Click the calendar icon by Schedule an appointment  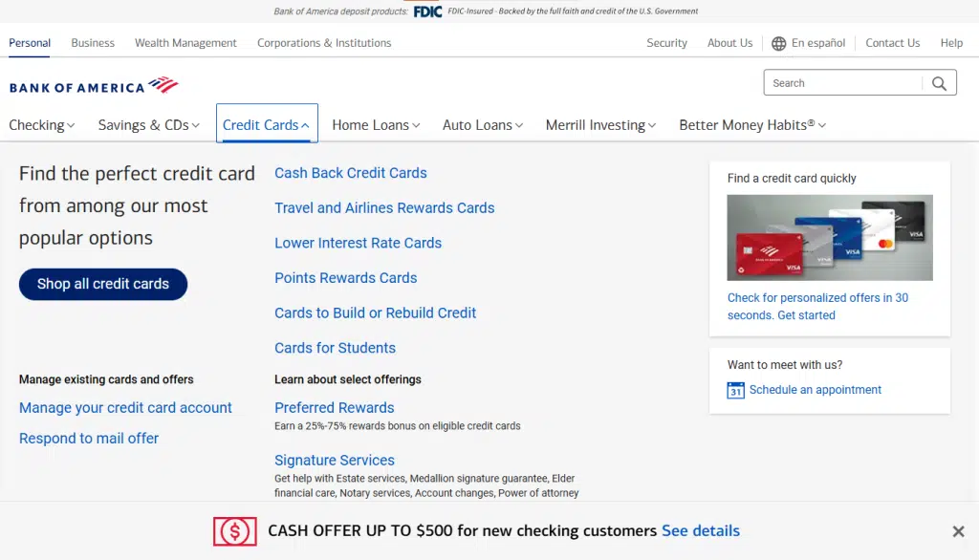[x=735, y=390]
